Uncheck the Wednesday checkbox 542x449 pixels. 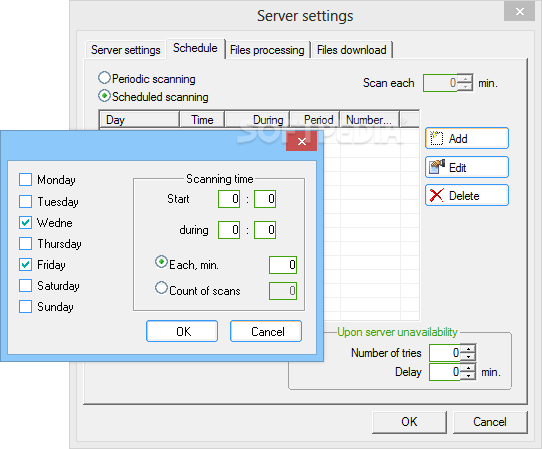tap(26, 223)
